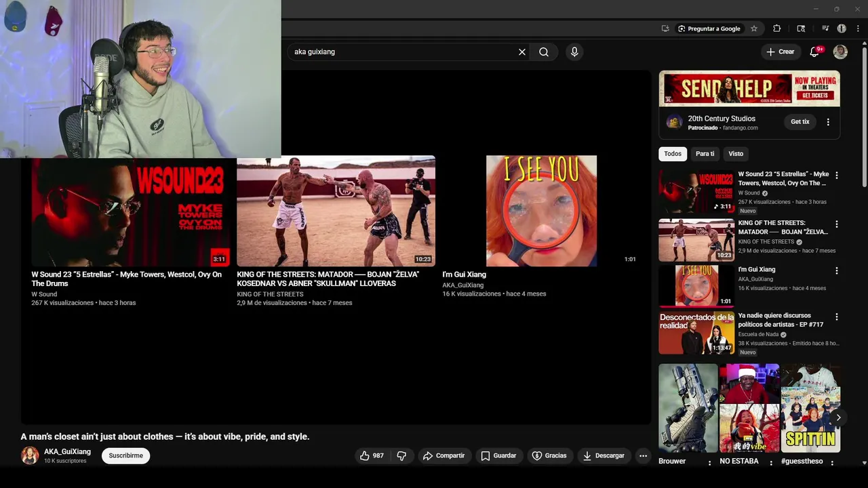Click the install app icon in address bar
The image size is (868, 488).
coord(665,28)
